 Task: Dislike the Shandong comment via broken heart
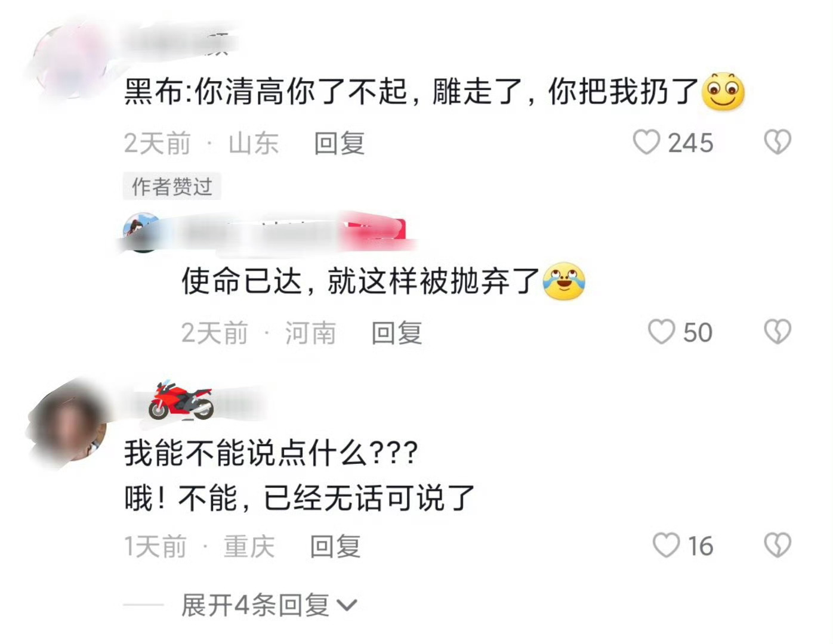click(778, 143)
